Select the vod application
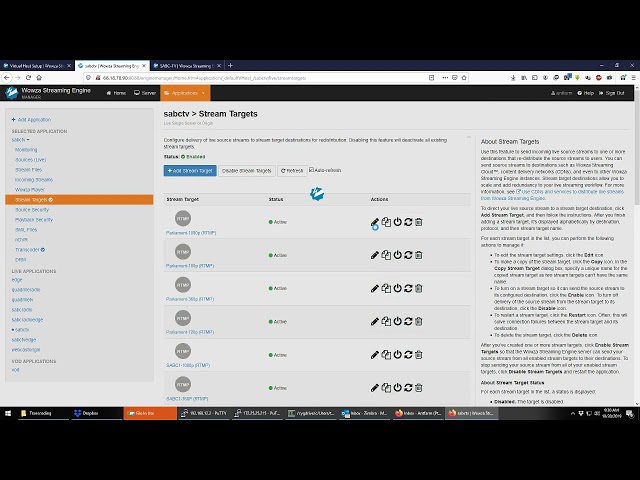The width and height of the screenshot is (640, 480). (16, 370)
